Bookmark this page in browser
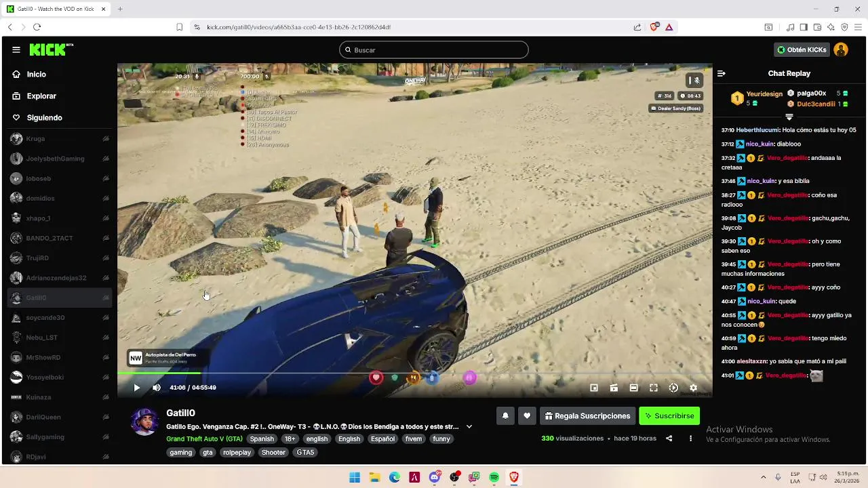 (x=179, y=27)
